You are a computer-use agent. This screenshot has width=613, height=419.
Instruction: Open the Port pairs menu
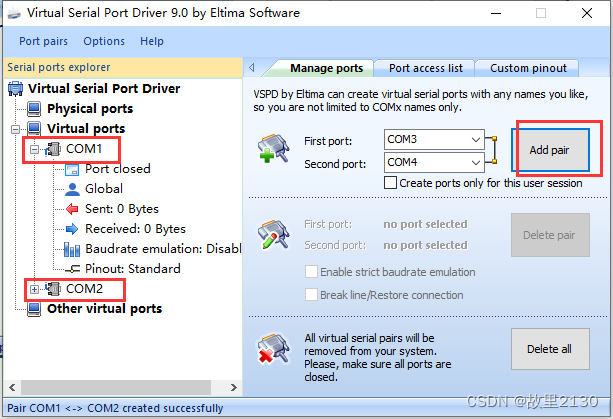[43, 41]
